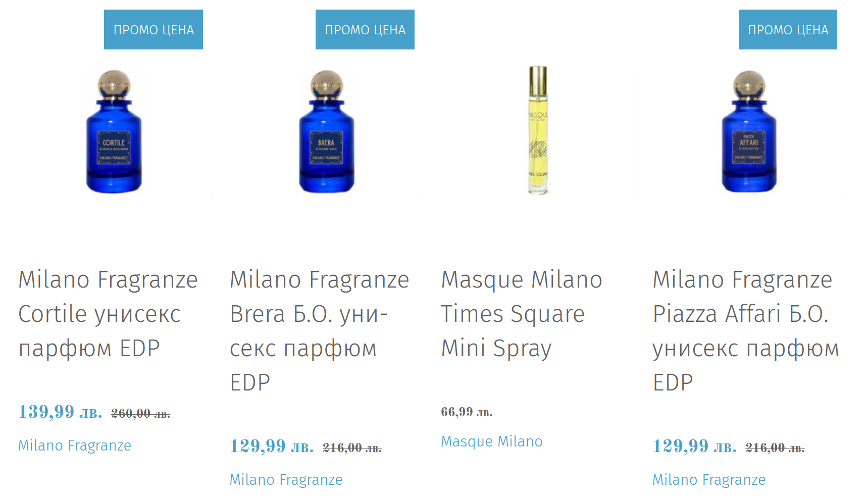Viewport: 867px width, 504px height.
Task: Click the 129,99 лв. price under Brera
Action: (x=272, y=446)
